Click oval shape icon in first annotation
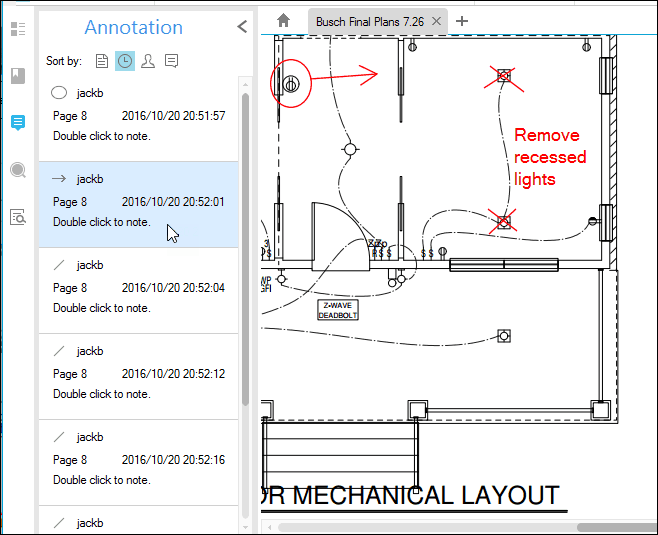 59,93
